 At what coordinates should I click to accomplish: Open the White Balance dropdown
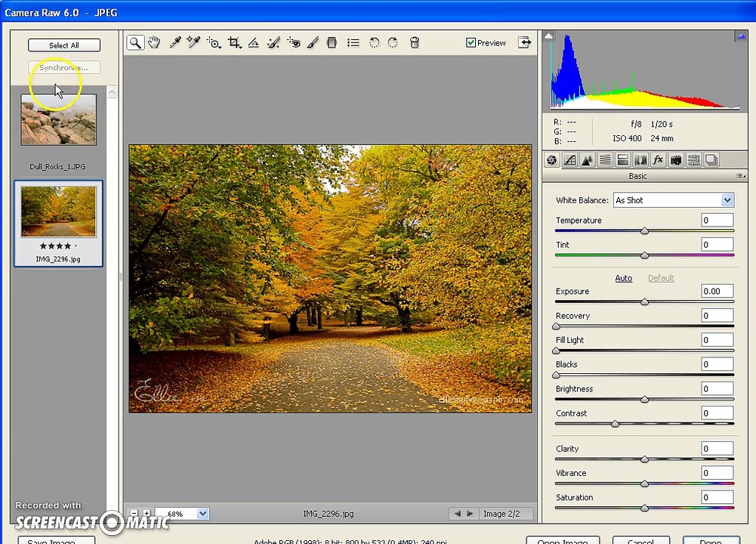(674, 200)
